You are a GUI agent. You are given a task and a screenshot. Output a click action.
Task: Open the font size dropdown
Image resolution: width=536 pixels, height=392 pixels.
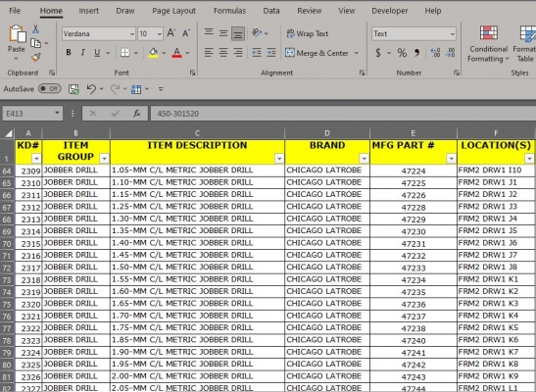click(160, 34)
